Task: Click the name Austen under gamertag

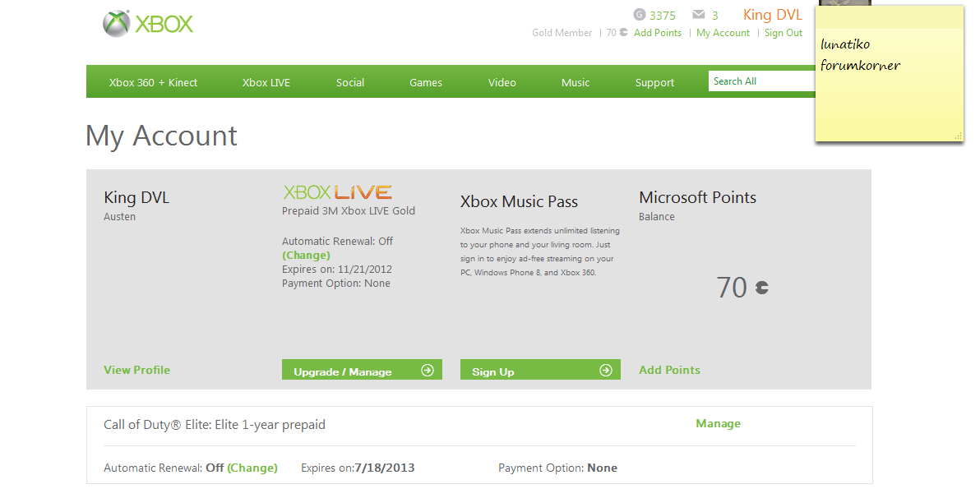Action: (x=119, y=217)
